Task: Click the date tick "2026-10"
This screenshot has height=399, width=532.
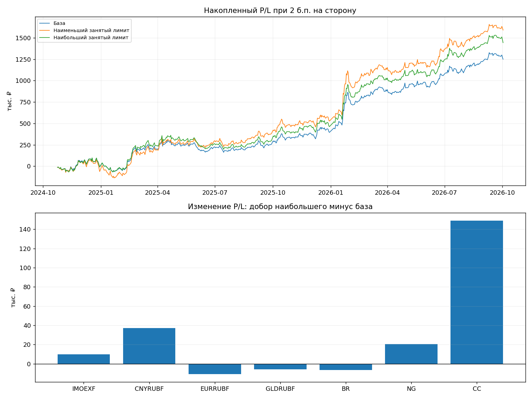Action: [x=502, y=193]
